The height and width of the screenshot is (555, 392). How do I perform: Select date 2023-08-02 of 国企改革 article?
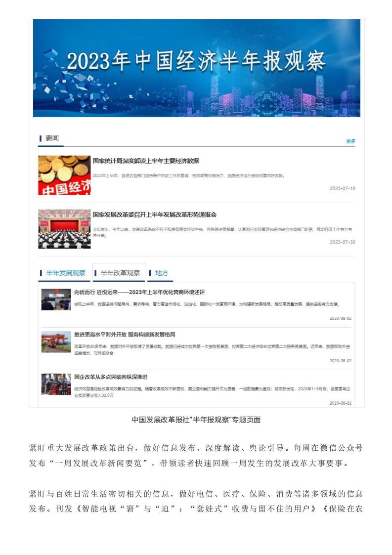[x=340, y=403]
